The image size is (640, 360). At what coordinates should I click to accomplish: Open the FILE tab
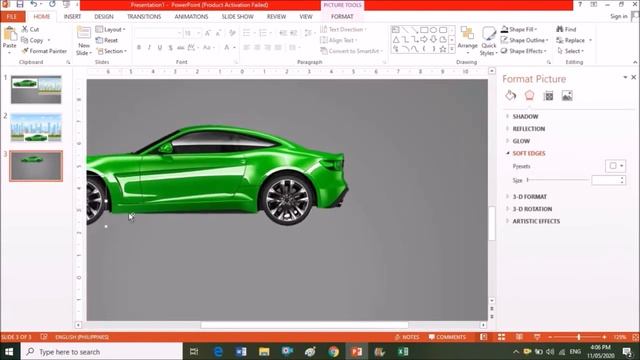pyautogui.click(x=12, y=16)
